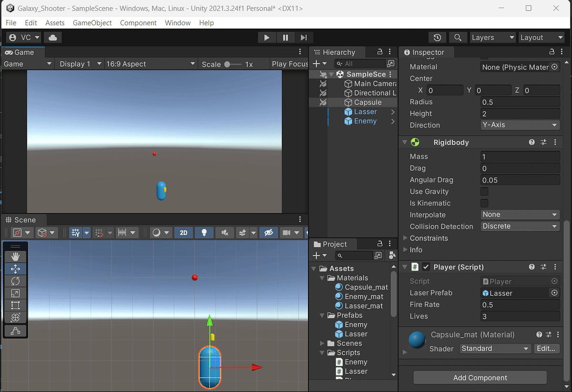Image resolution: width=572 pixels, height=392 pixels.
Task: Enable Is Kinematic on the Rigidbody
Action: point(484,203)
